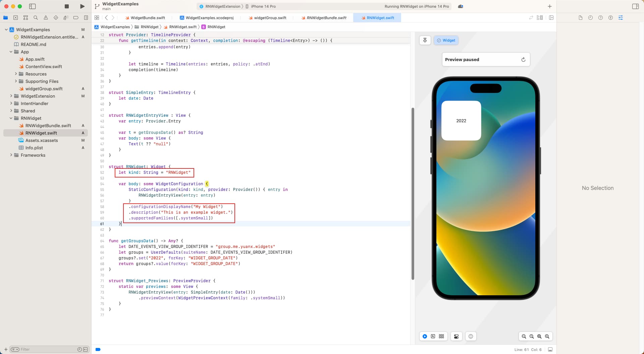Show the Accessibility inspector

(610, 17)
